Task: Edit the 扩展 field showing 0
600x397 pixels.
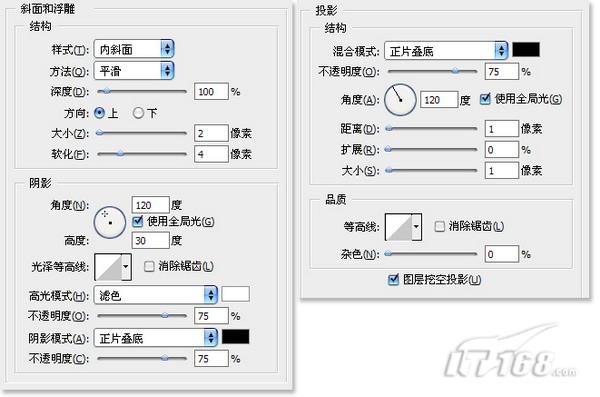Action: click(502, 150)
